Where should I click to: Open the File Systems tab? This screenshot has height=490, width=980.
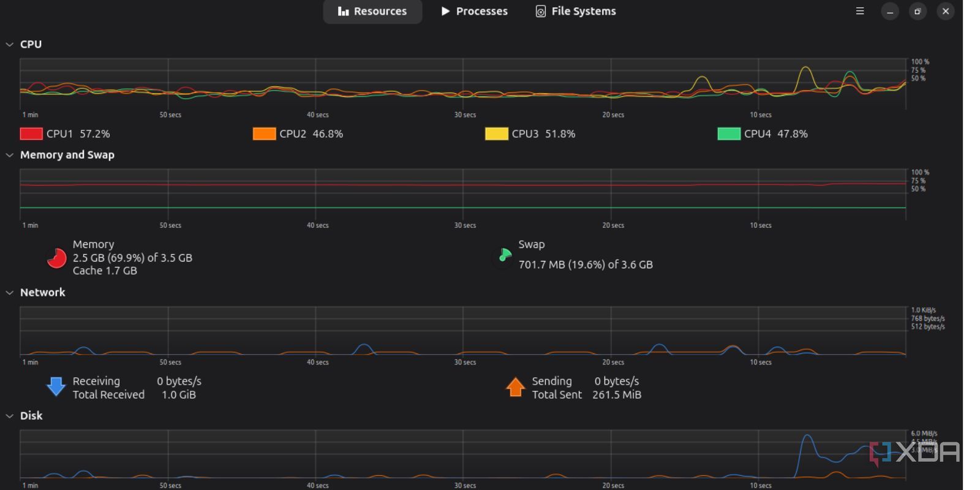tap(576, 11)
